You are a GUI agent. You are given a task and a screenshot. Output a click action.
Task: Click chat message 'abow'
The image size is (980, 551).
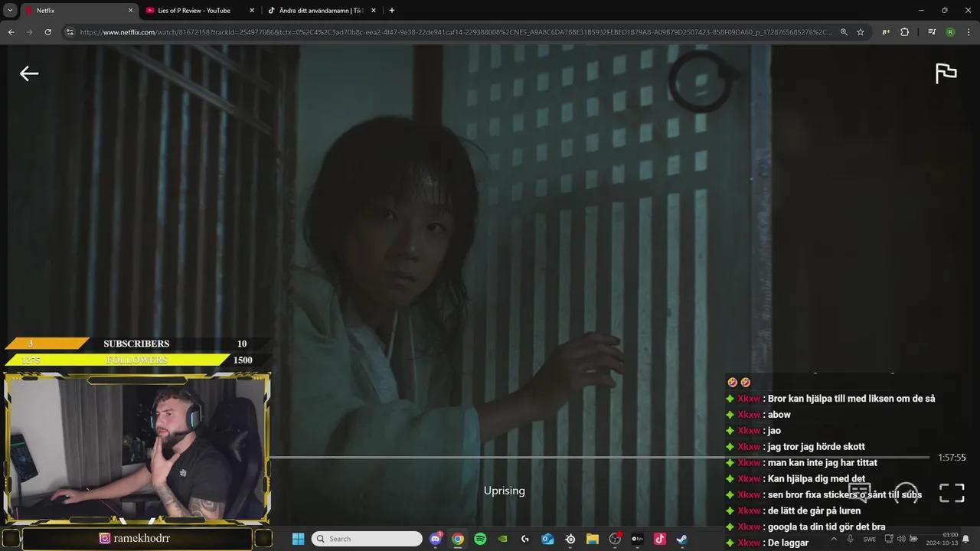click(779, 415)
